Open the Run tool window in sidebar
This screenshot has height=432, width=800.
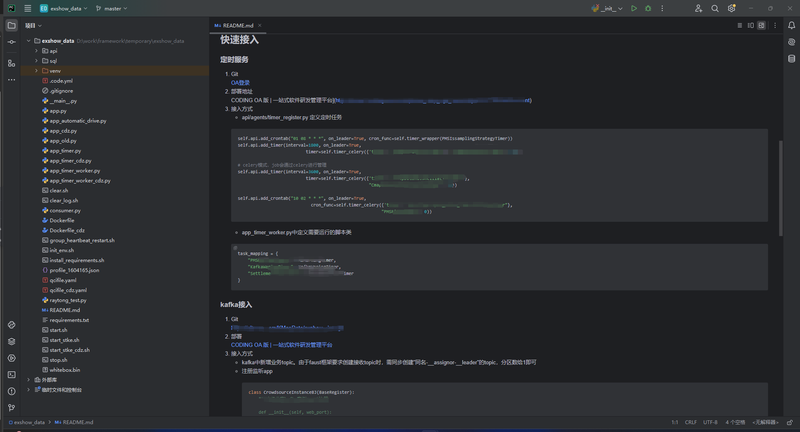pyautogui.click(x=11, y=358)
